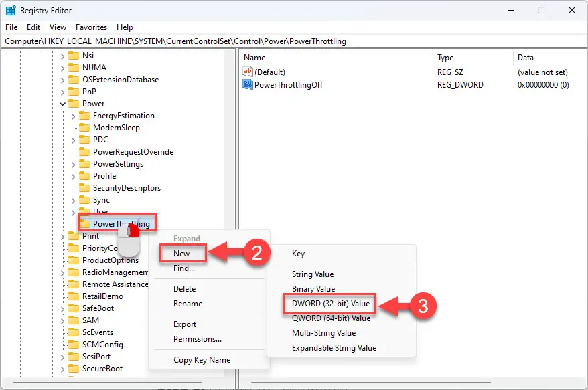Click Permissions... in the context menu
This screenshot has width=588, height=390.
[198, 339]
